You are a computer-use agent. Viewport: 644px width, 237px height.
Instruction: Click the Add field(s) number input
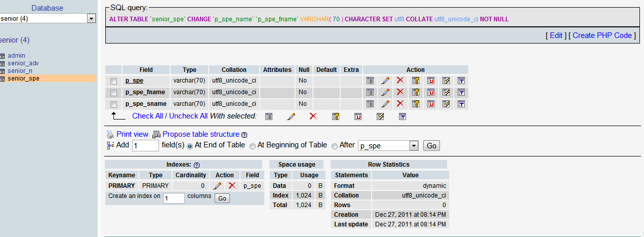pyautogui.click(x=145, y=146)
